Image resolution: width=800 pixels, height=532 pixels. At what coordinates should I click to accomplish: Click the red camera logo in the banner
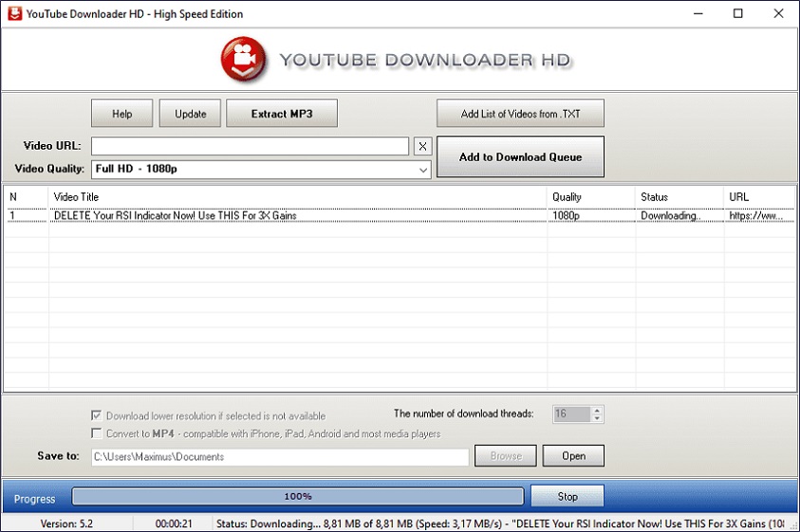[243, 59]
